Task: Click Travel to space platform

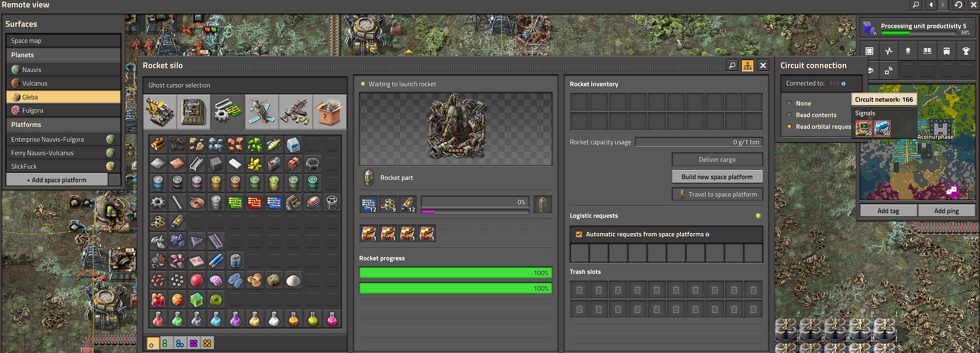Action: (x=717, y=194)
